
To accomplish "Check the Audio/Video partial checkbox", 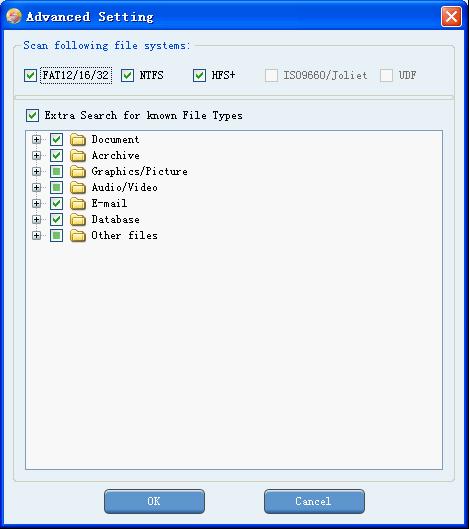I will pos(56,188).
